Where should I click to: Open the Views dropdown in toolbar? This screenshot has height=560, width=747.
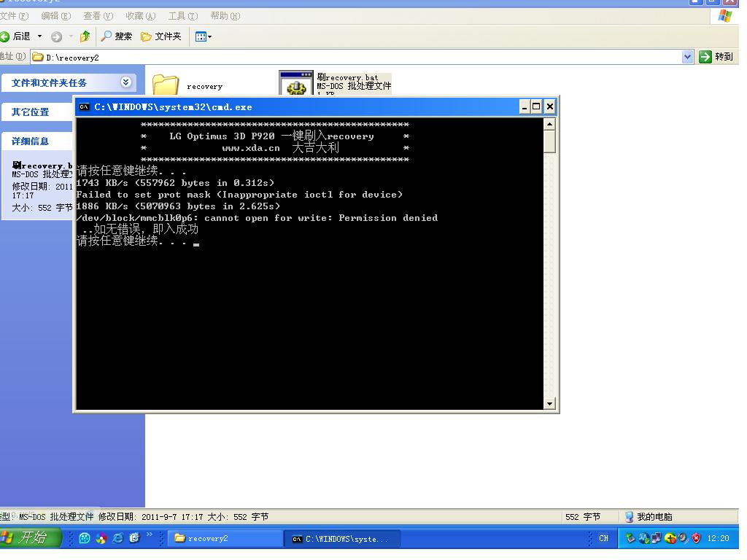[204, 36]
